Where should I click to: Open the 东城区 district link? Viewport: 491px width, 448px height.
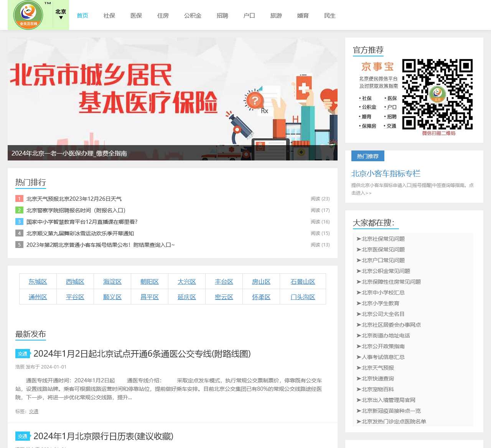coord(38,281)
